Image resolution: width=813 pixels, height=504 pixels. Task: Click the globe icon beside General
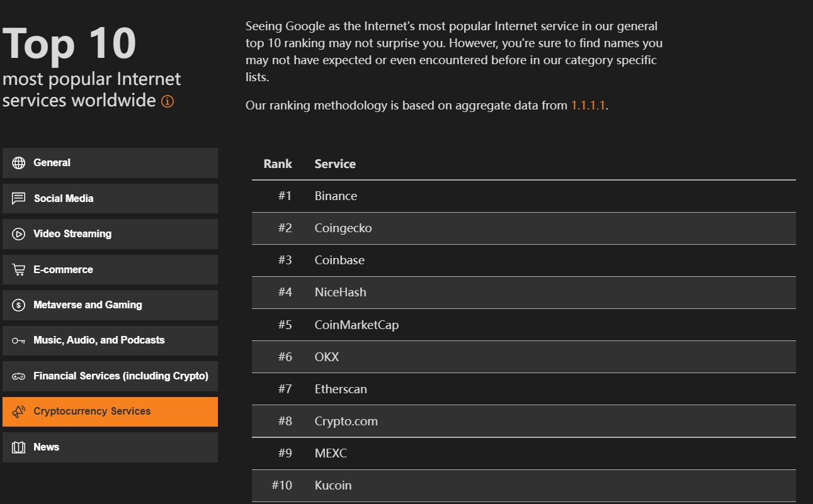click(19, 163)
